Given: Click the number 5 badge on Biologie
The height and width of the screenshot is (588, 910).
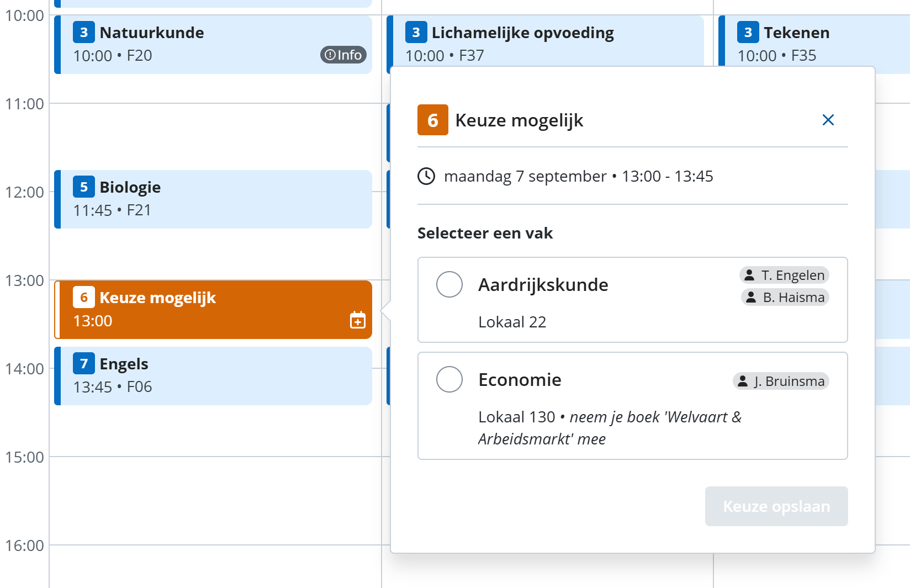Looking at the screenshot, I should coord(84,187).
